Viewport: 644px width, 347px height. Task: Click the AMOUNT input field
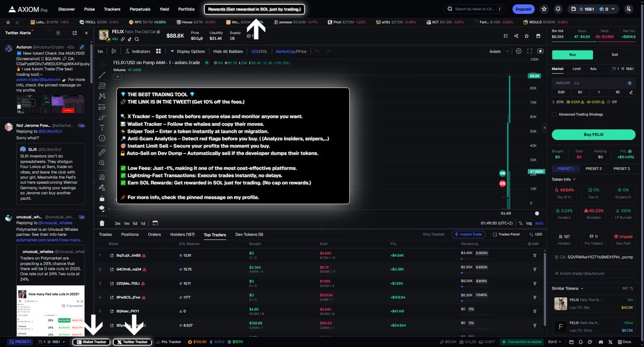(593, 83)
